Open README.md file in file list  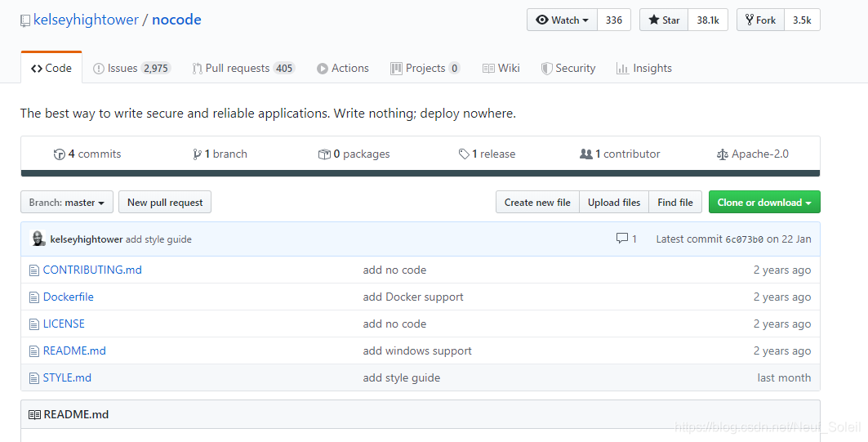tap(75, 350)
